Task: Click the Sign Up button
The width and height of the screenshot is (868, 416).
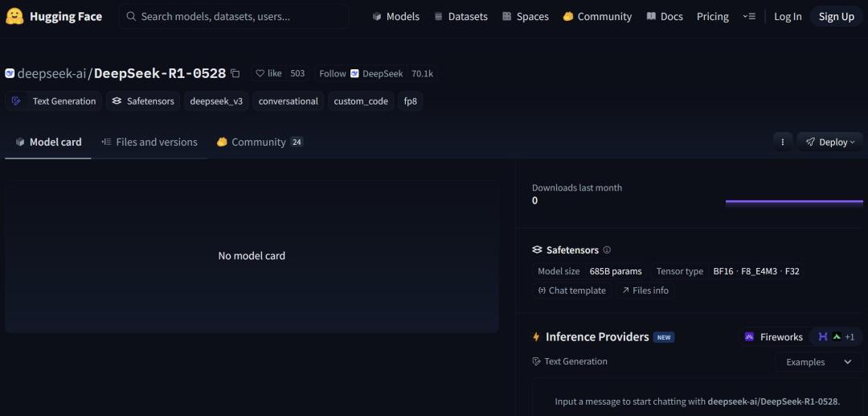Action: [837, 17]
